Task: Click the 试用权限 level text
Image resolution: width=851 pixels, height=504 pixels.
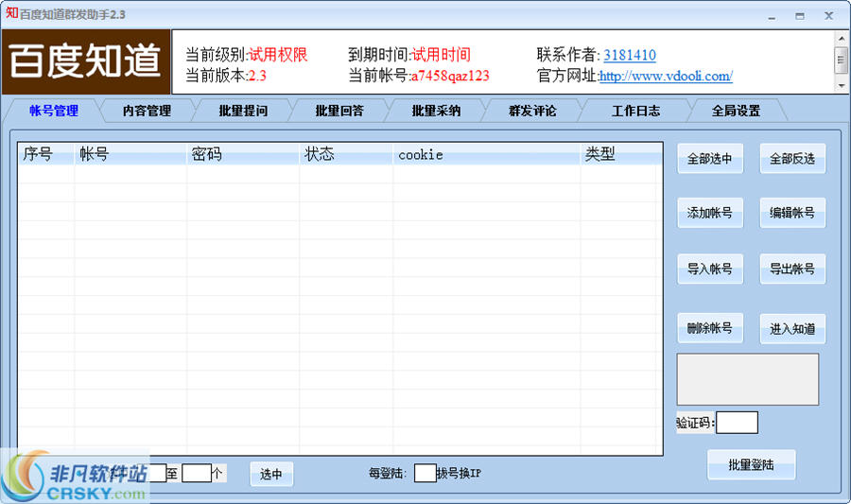Action: point(278,55)
